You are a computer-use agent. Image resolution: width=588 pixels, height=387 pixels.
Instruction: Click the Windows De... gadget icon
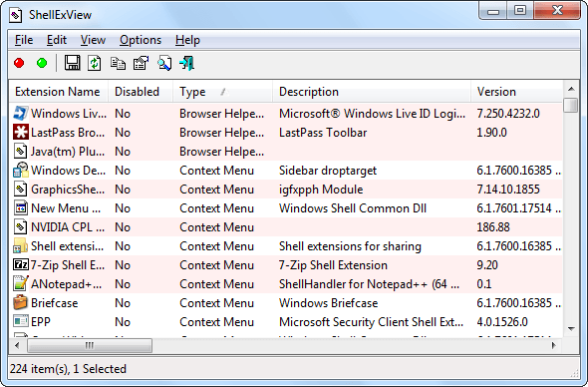pyautogui.click(x=21, y=170)
